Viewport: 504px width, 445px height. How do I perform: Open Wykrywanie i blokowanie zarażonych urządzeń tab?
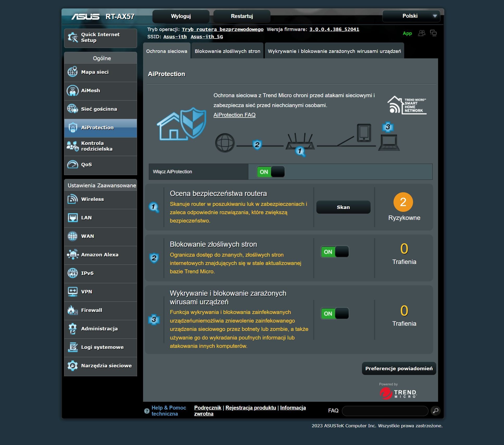point(334,51)
